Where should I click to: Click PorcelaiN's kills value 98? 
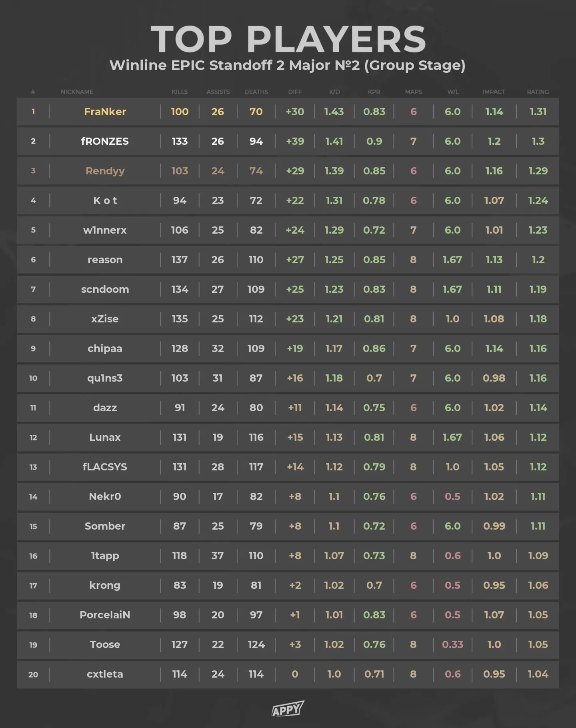(x=180, y=615)
